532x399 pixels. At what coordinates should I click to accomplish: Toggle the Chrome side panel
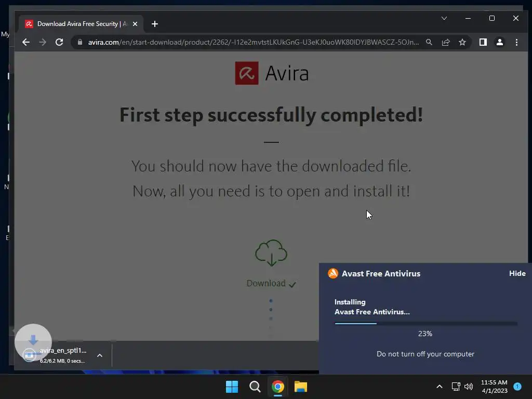483,42
